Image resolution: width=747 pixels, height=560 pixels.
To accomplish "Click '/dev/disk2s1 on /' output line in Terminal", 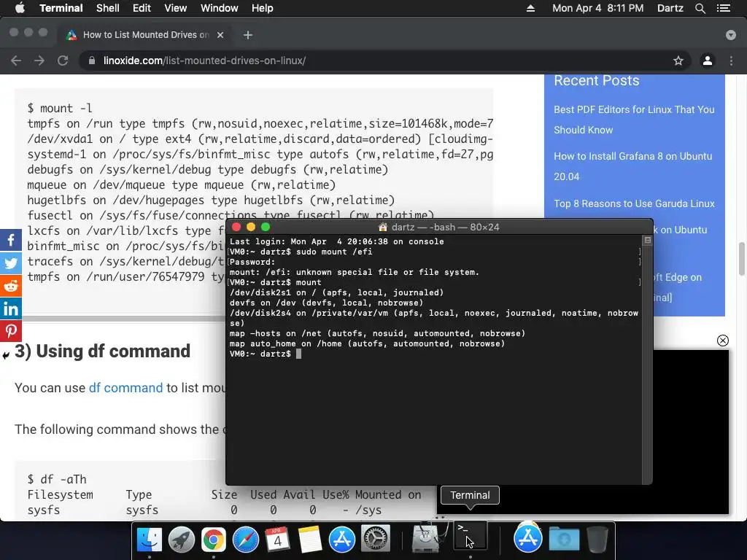I will click(x=336, y=292).
